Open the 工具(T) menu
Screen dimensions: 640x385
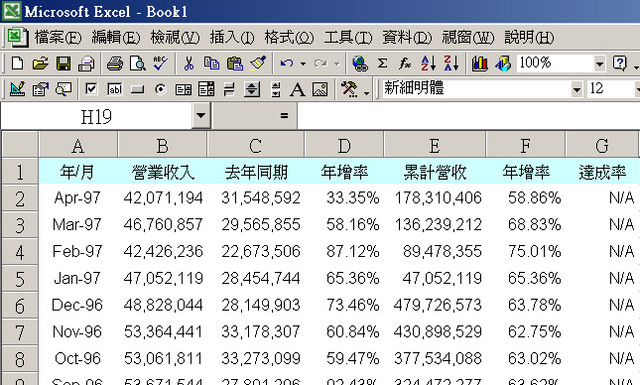point(348,38)
